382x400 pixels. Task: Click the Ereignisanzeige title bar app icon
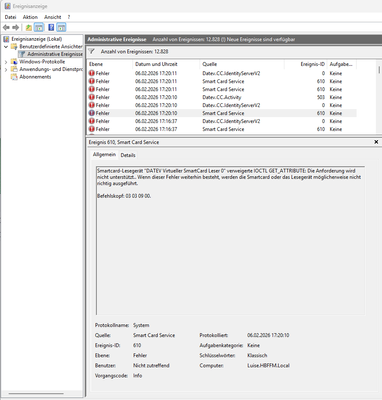tap(7, 6)
